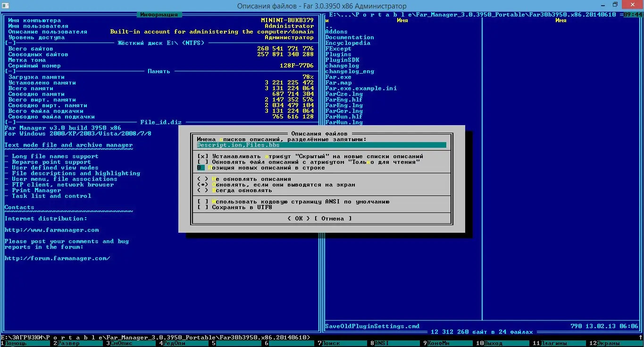644x347 pixels.
Task: Click the Информация panel title
Action: point(159,15)
